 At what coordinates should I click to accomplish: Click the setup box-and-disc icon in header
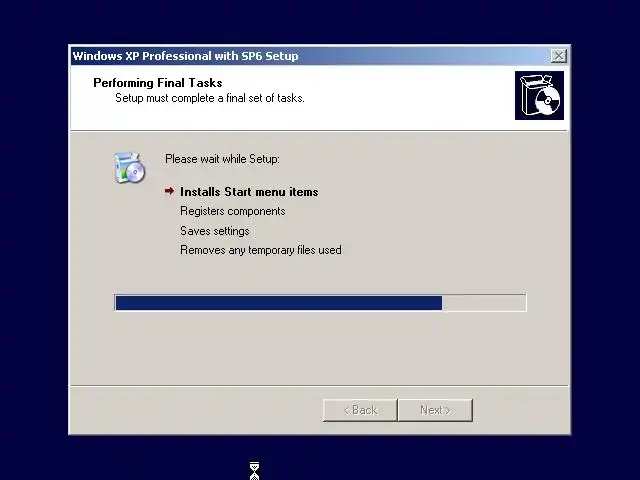tap(539, 96)
